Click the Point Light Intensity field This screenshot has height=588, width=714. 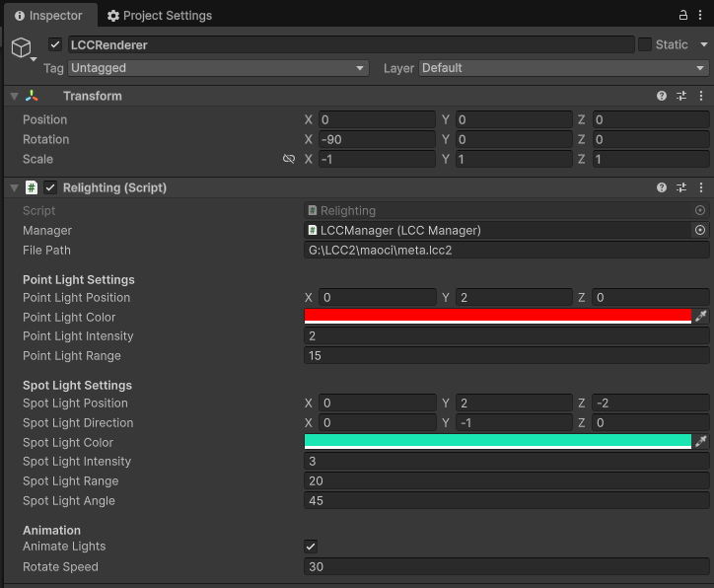pos(506,335)
